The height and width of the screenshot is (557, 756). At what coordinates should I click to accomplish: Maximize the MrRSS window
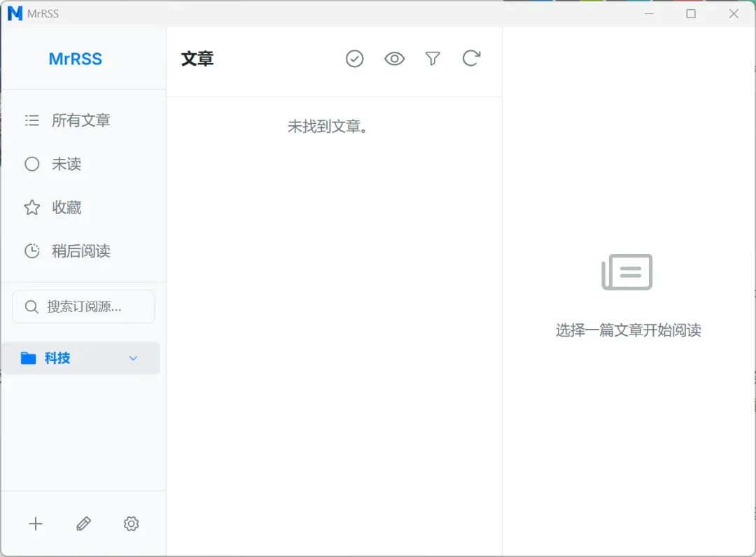691,13
